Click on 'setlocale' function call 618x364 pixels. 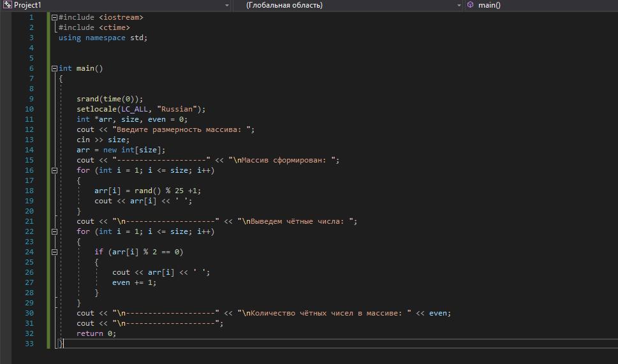pyautogui.click(x=96, y=109)
